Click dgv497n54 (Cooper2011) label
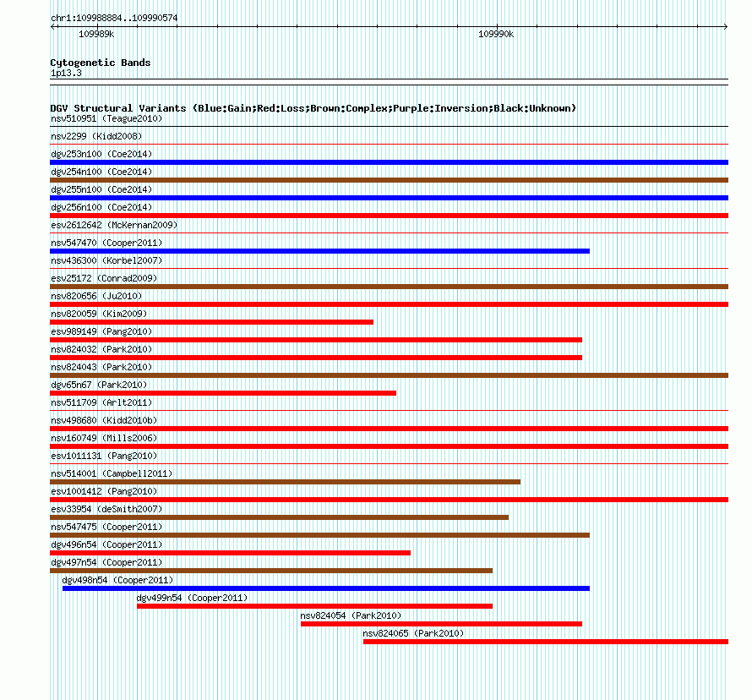The height and width of the screenshot is (700, 752). point(106,562)
